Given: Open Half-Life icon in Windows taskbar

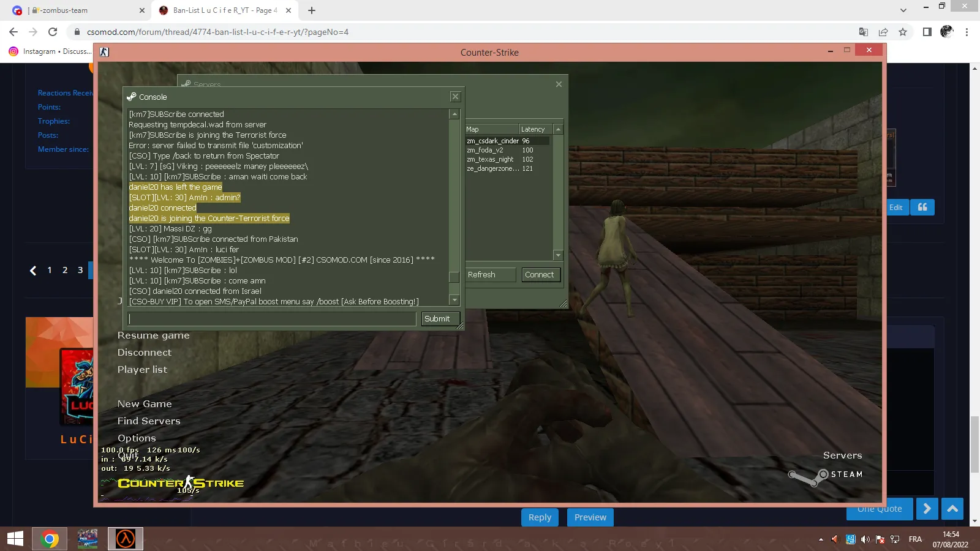Looking at the screenshot, I should click(x=126, y=539).
